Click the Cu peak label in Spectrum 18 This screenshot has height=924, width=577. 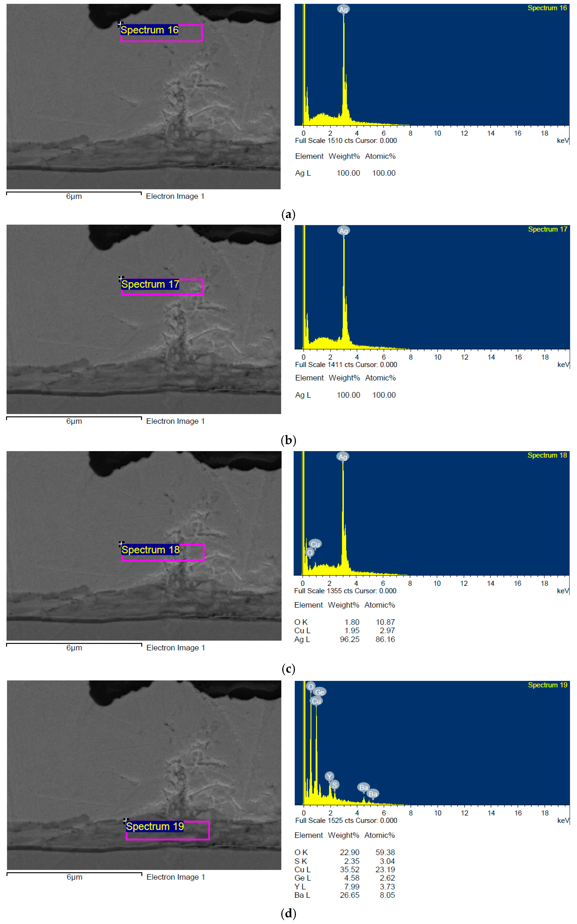[315, 544]
